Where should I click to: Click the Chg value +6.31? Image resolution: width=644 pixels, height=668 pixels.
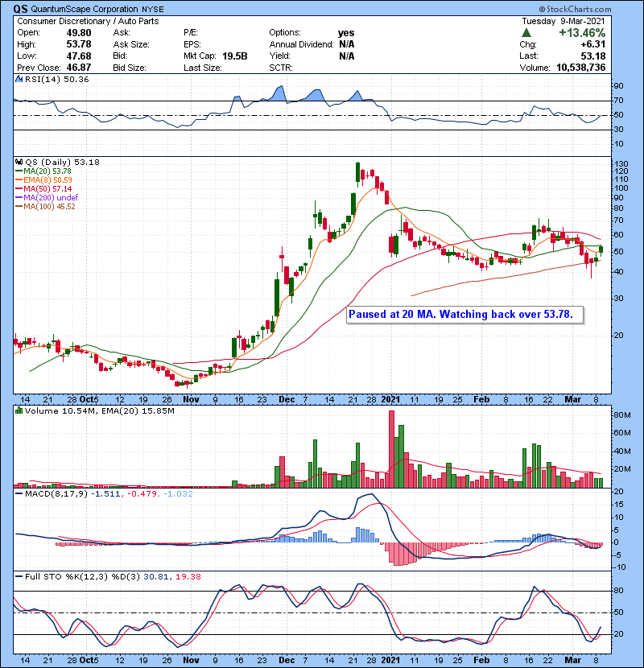[592, 44]
